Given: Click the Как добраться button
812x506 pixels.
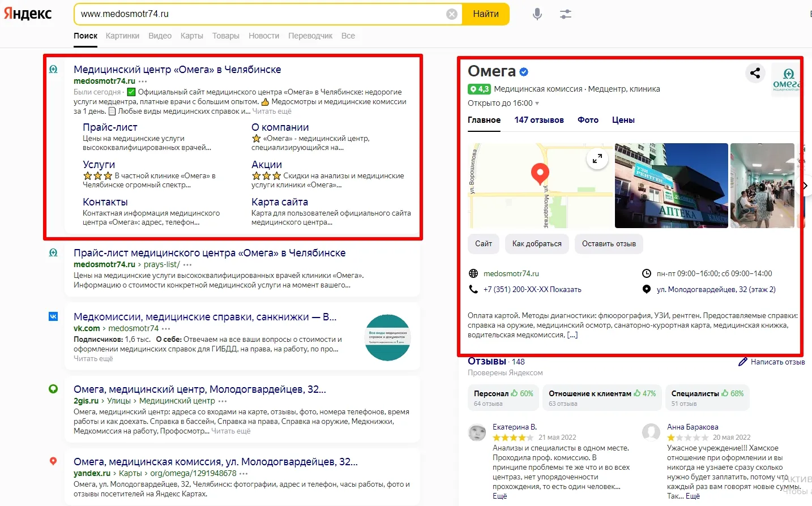Looking at the screenshot, I should (x=537, y=244).
